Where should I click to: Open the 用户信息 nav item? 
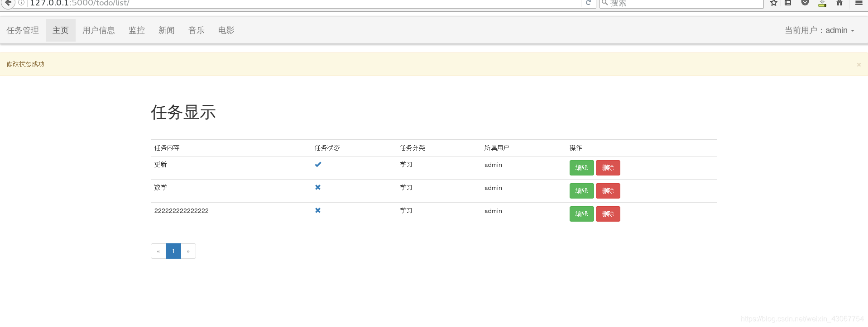[99, 30]
